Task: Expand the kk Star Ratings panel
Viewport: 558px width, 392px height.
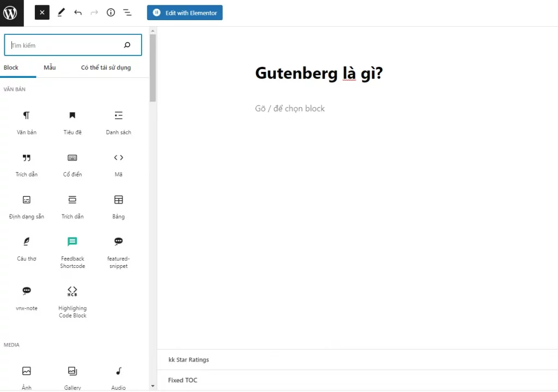Action: [189, 359]
